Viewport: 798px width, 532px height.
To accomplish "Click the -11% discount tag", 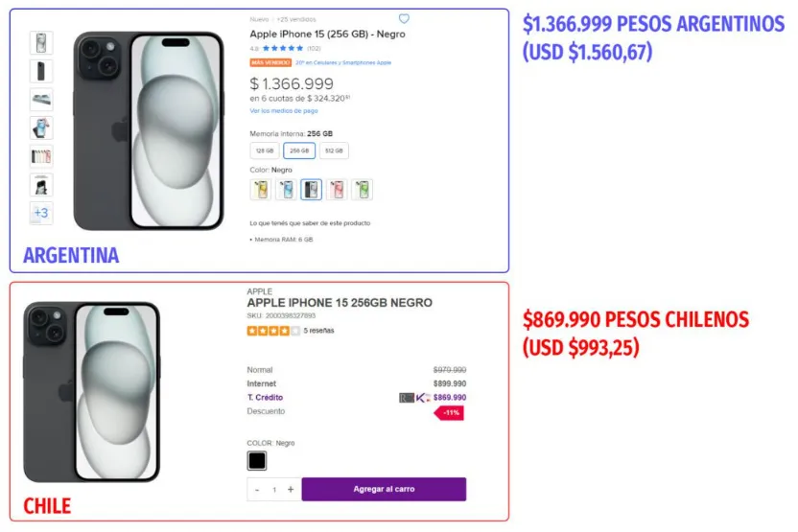I will point(451,412).
